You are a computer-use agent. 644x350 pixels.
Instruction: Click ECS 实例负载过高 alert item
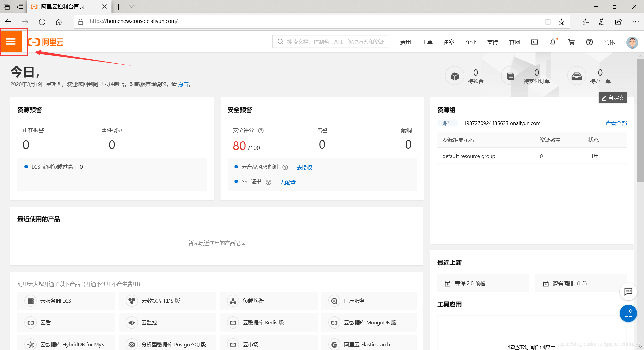54,167
